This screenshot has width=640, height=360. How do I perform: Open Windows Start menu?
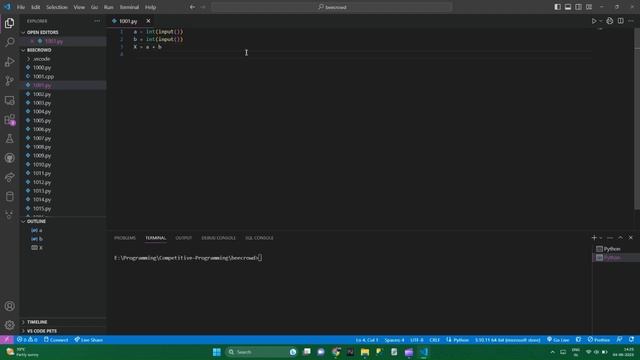click(x=217, y=352)
